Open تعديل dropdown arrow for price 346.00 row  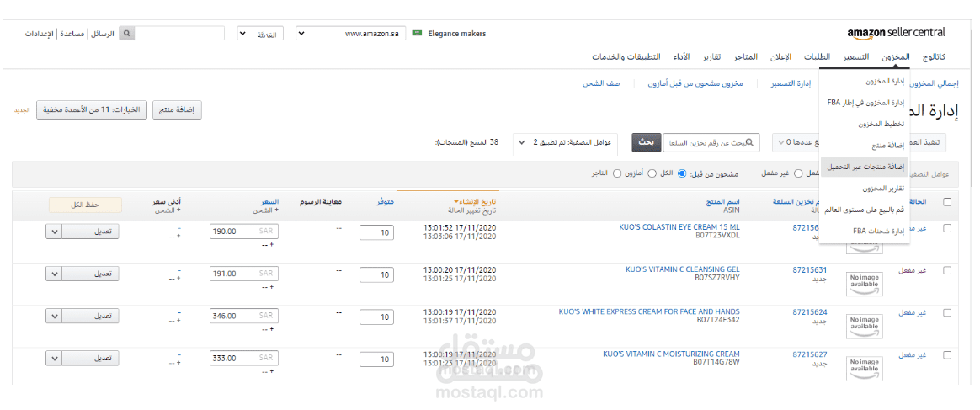(55, 316)
